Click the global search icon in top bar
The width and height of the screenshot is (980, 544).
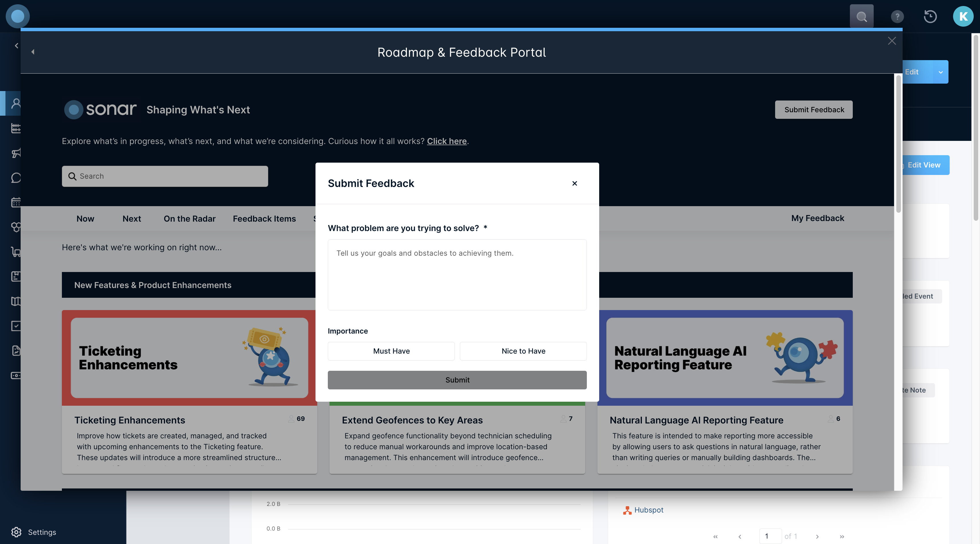pyautogui.click(x=861, y=16)
